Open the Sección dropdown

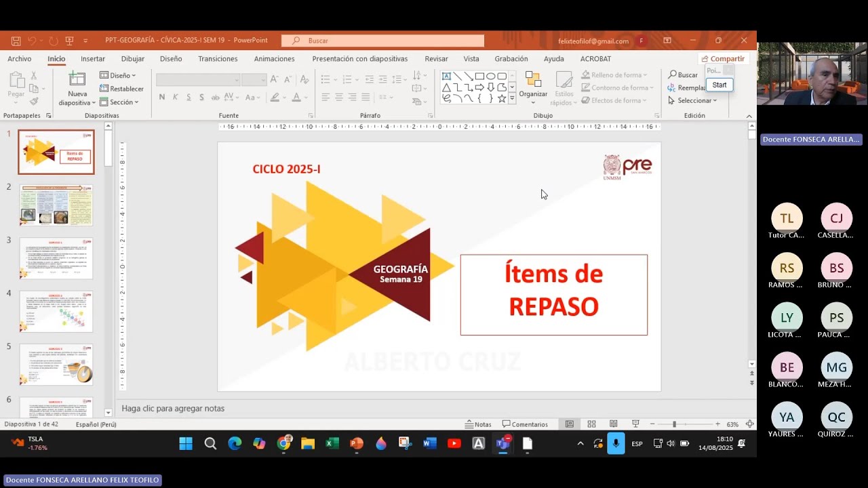(x=119, y=102)
